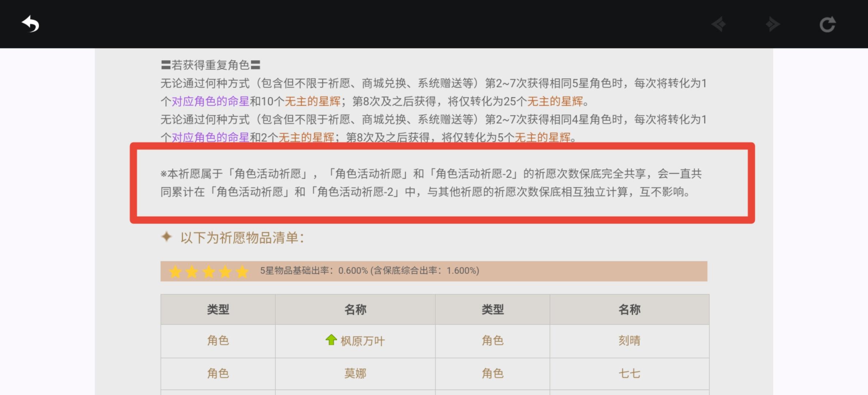Go to the previous page arrow
This screenshot has width=868, height=395.
pos(719,25)
